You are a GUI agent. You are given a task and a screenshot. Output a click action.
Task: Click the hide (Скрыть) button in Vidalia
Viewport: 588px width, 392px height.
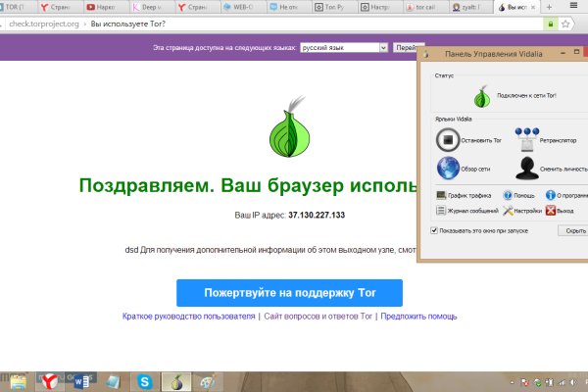click(572, 231)
